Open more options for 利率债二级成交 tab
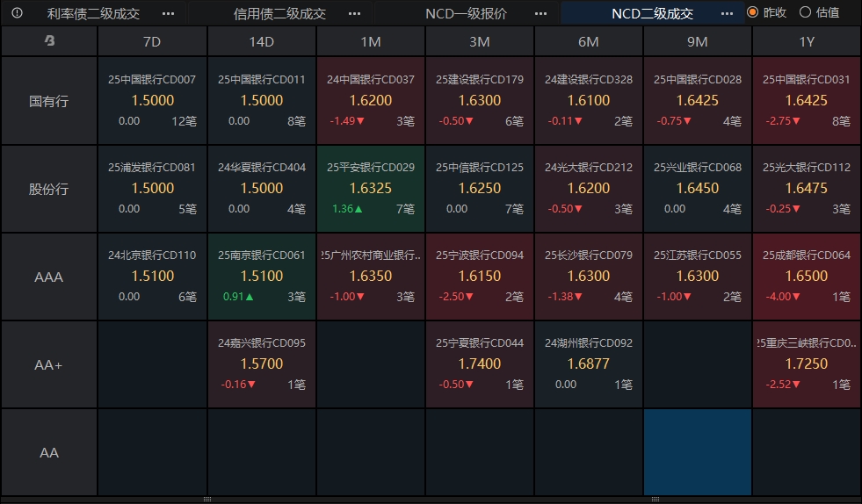 pyautogui.click(x=168, y=13)
